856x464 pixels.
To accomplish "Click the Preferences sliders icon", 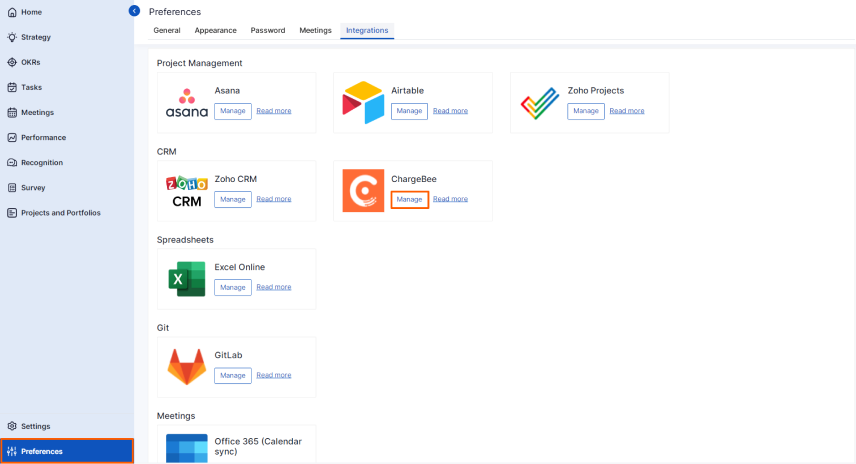I will pyautogui.click(x=12, y=451).
